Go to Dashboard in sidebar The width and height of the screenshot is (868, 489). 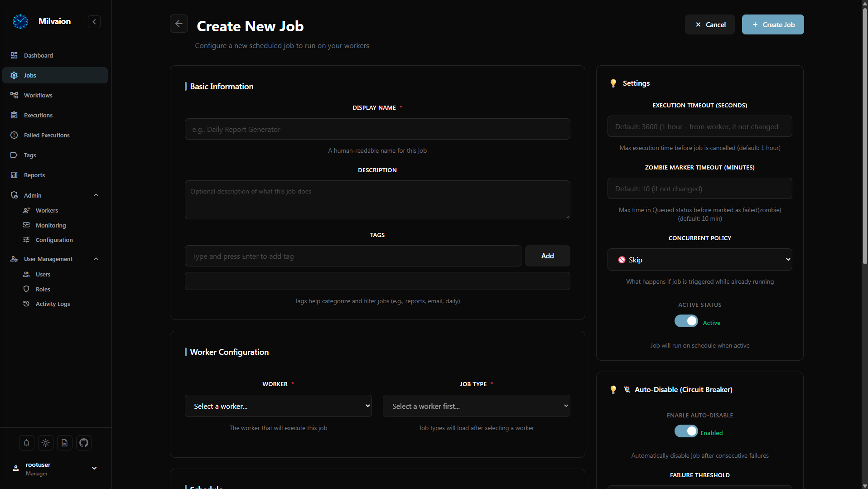pyautogui.click(x=55, y=55)
